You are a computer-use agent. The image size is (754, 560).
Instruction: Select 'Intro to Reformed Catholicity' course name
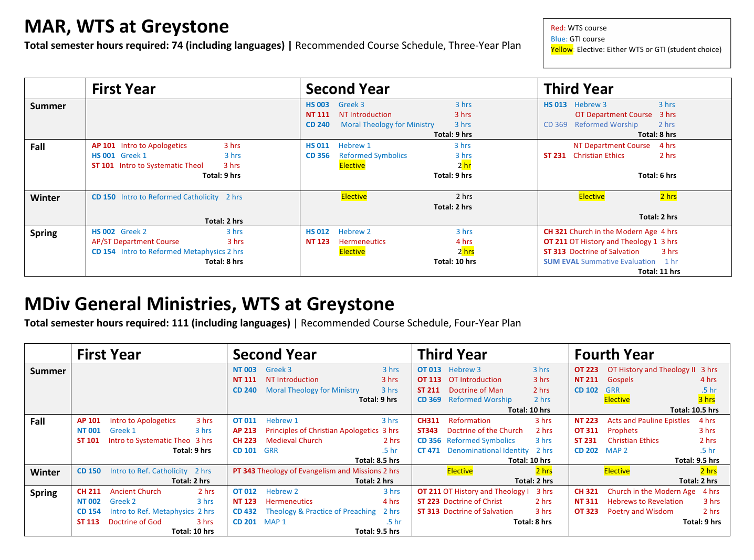170,197
